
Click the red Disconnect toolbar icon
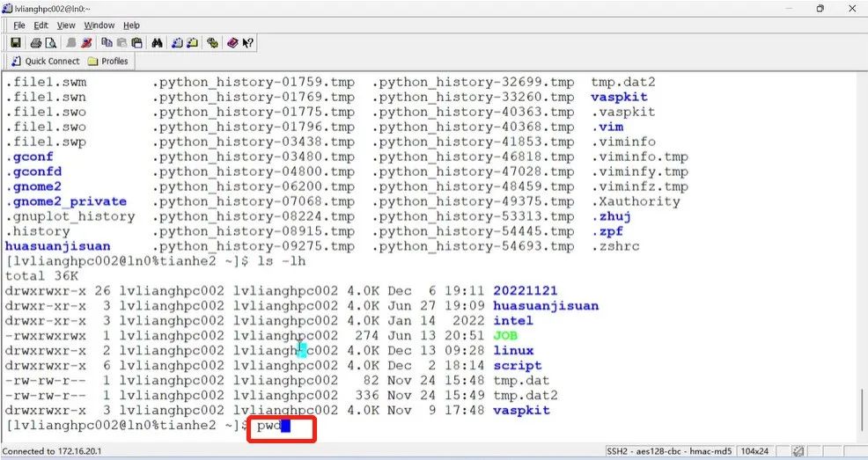coord(85,42)
